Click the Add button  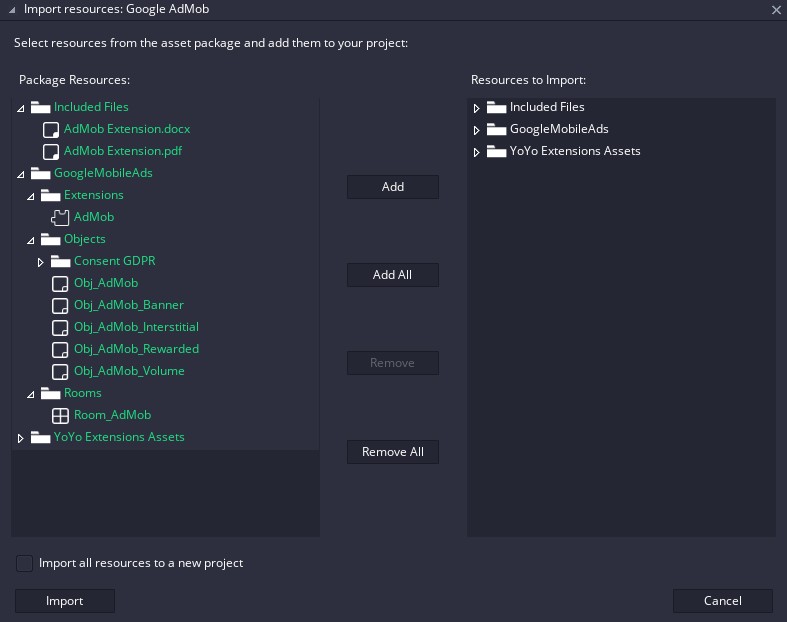point(392,187)
